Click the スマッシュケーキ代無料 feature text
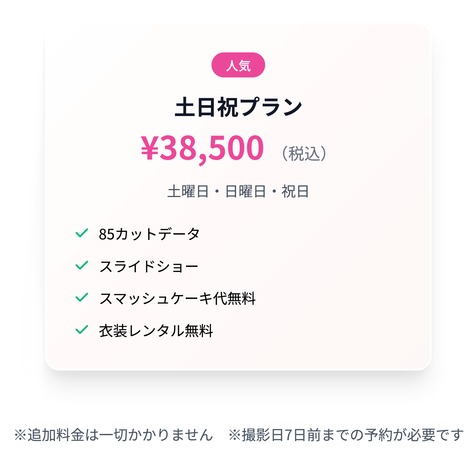This screenshot has width=476, height=461. pyautogui.click(x=177, y=299)
